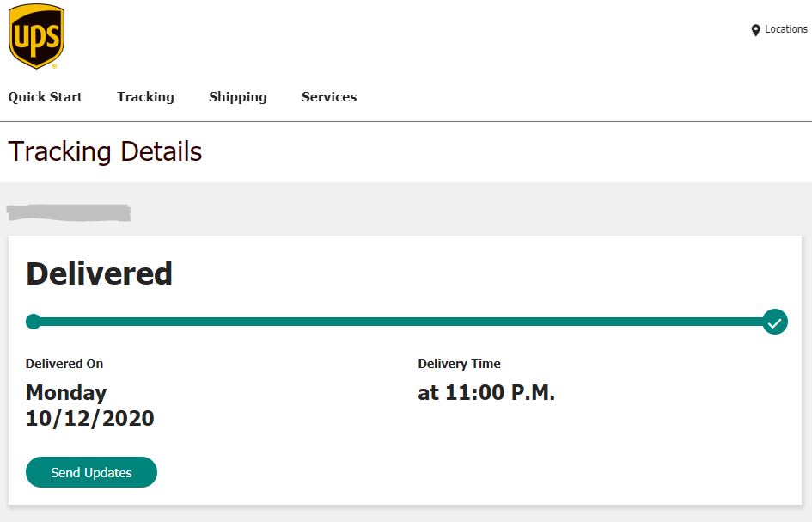Click the Delivered On label
812x522 pixels.
64,364
